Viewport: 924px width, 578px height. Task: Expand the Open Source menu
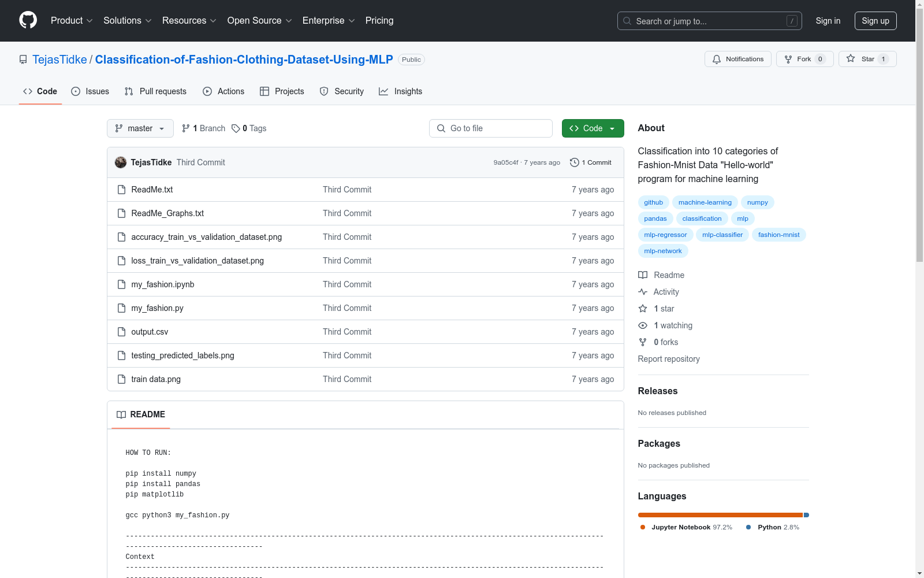(x=260, y=20)
